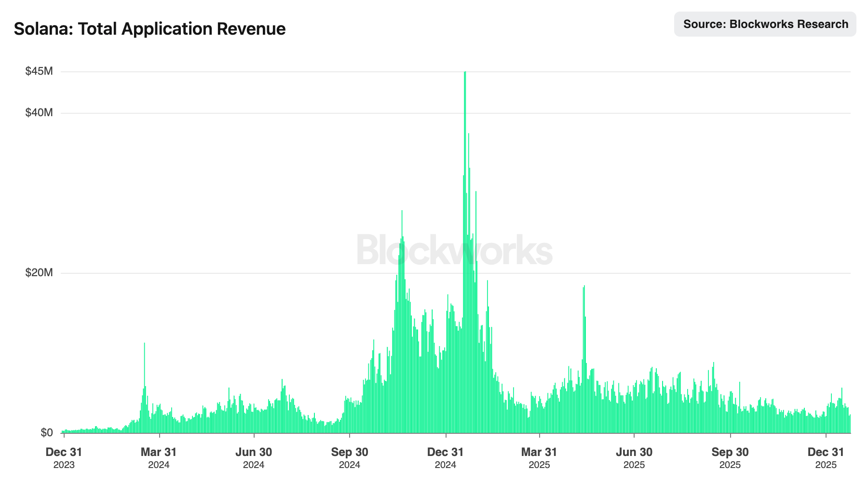Select the $20M y-axis label
Screen dimensions: 868x482
coord(39,273)
